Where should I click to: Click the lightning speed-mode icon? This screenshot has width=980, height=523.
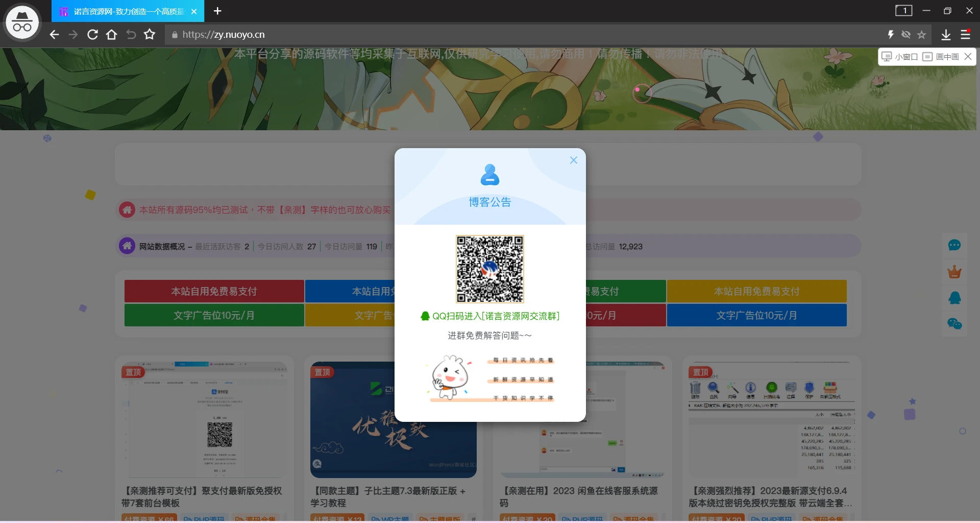pos(891,35)
